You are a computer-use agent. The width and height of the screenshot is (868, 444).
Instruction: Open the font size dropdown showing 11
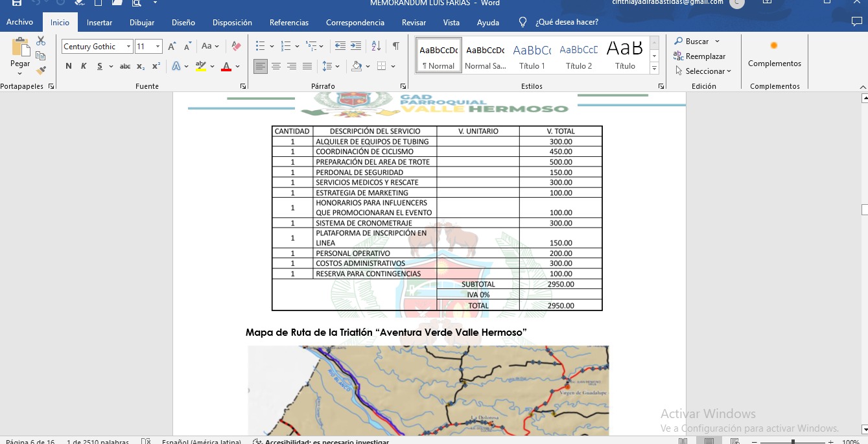coord(158,47)
